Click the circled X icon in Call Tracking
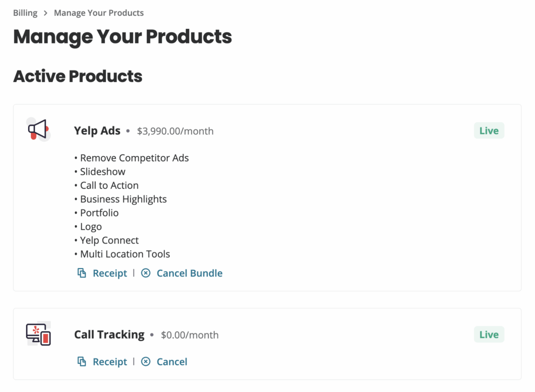The height and width of the screenshot is (392, 535). [146, 362]
